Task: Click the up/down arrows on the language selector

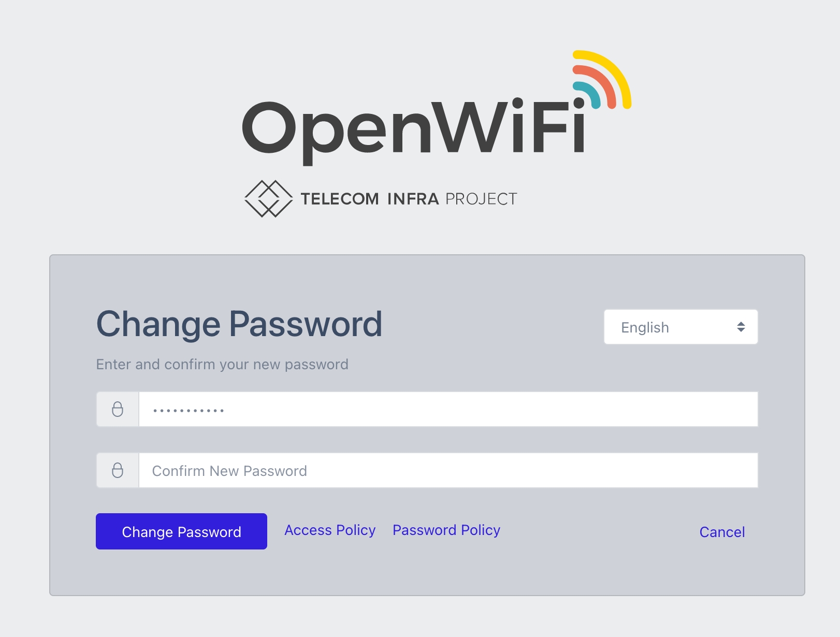Action: [x=741, y=327]
